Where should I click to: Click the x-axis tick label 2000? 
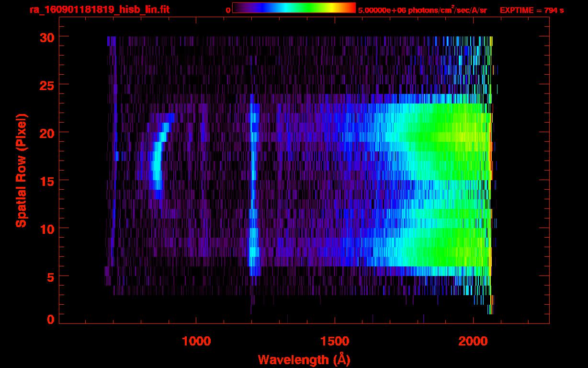pyautogui.click(x=473, y=341)
